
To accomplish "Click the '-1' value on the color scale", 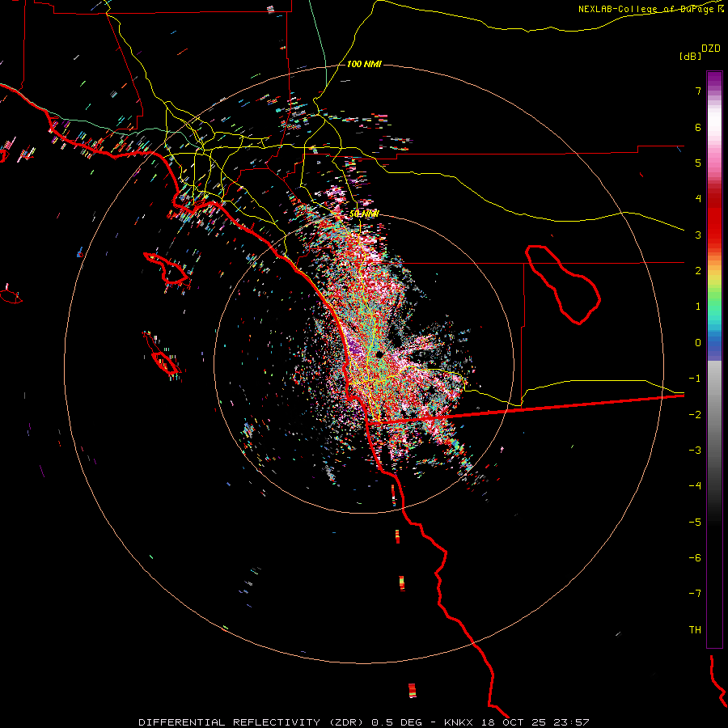I will pyautogui.click(x=695, y=379).
